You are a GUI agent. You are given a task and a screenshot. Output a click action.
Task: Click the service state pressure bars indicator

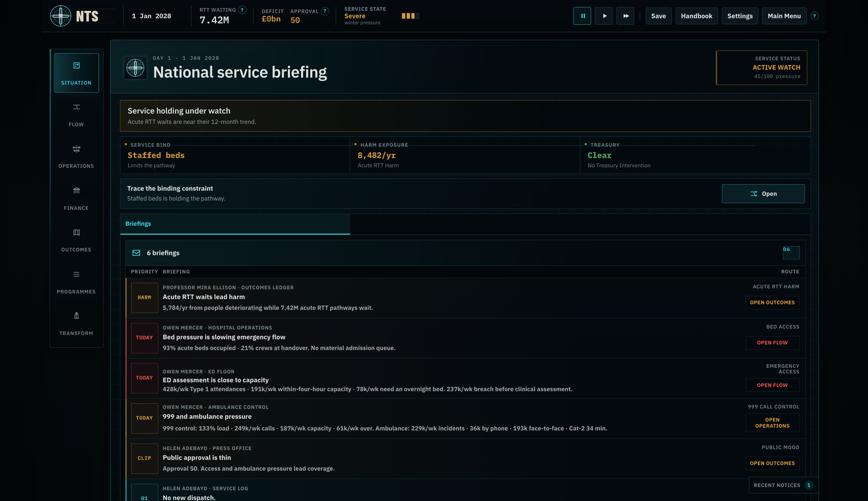(x=410, y=16)
